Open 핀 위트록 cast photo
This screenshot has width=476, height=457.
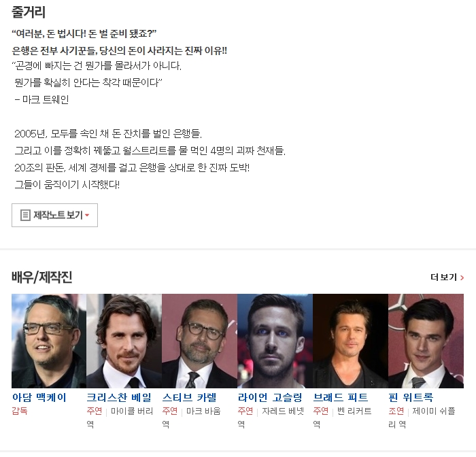(x=426, y=341)
